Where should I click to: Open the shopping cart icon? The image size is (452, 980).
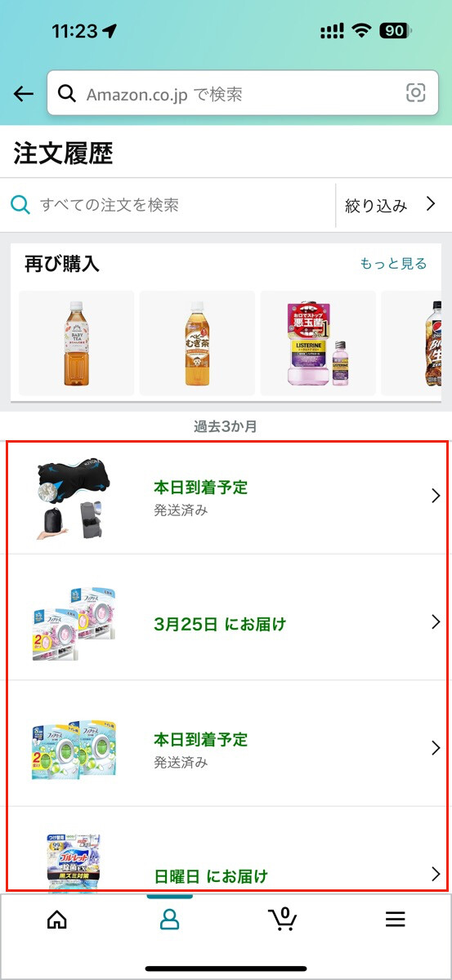[x=282, y=919]
